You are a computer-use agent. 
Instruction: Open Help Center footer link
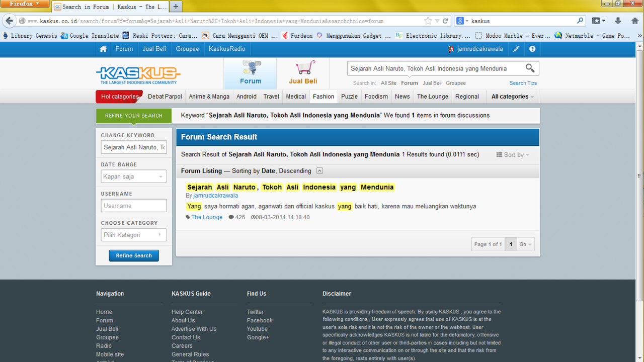coord(187,312)
